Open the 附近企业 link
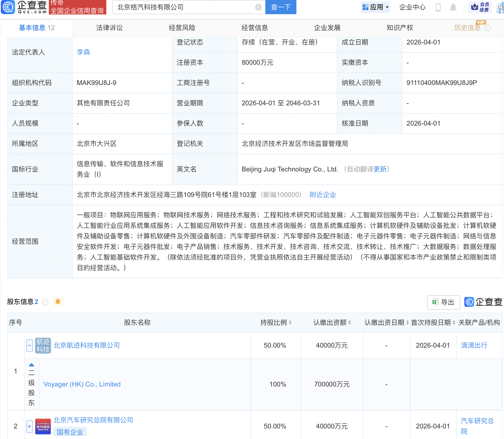The height and width of the screenshot is (439, 504). pos(322,195)
